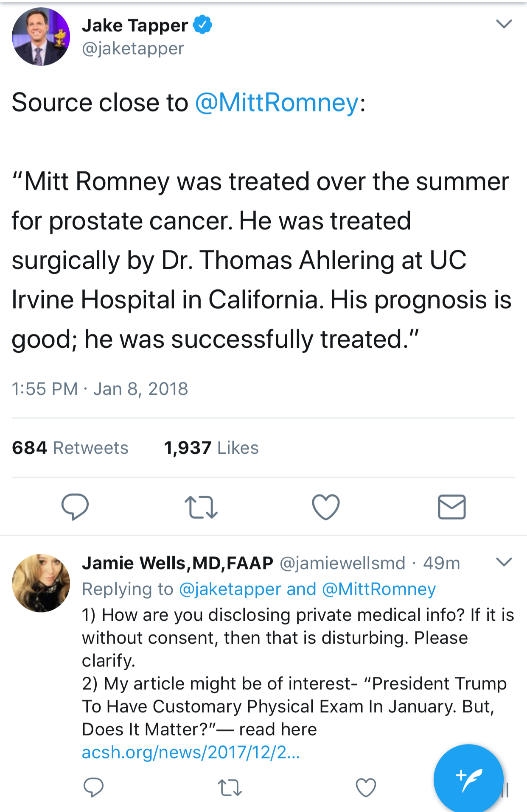View the 1,937 Likes list
527x812 pixels.
[211, 448]
